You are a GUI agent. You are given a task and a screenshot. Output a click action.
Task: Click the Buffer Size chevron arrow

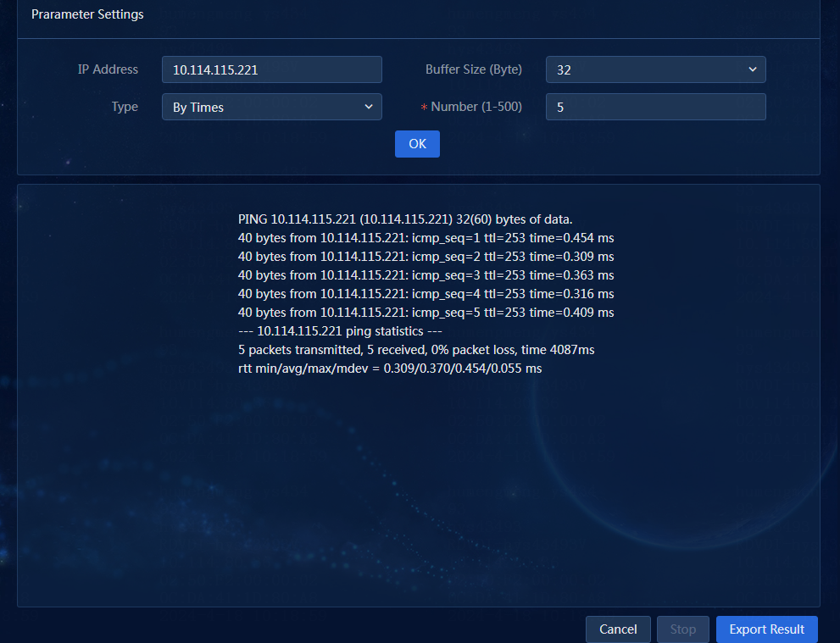753,69
